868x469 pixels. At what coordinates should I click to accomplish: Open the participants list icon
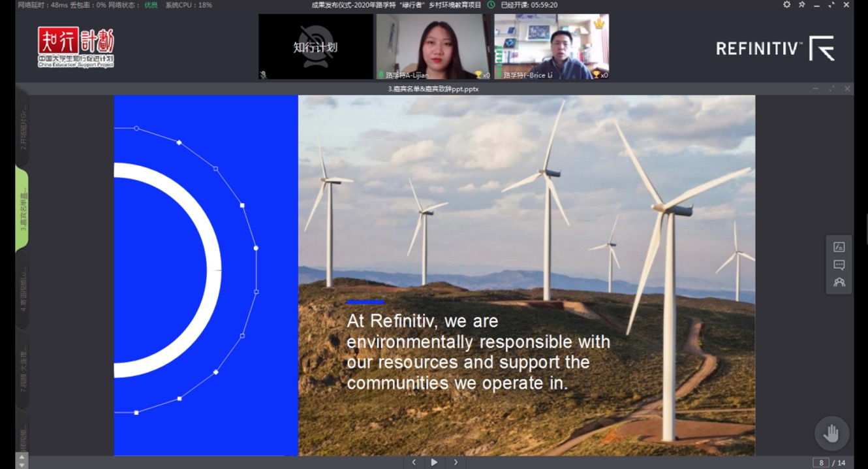[x=839, y=282]
